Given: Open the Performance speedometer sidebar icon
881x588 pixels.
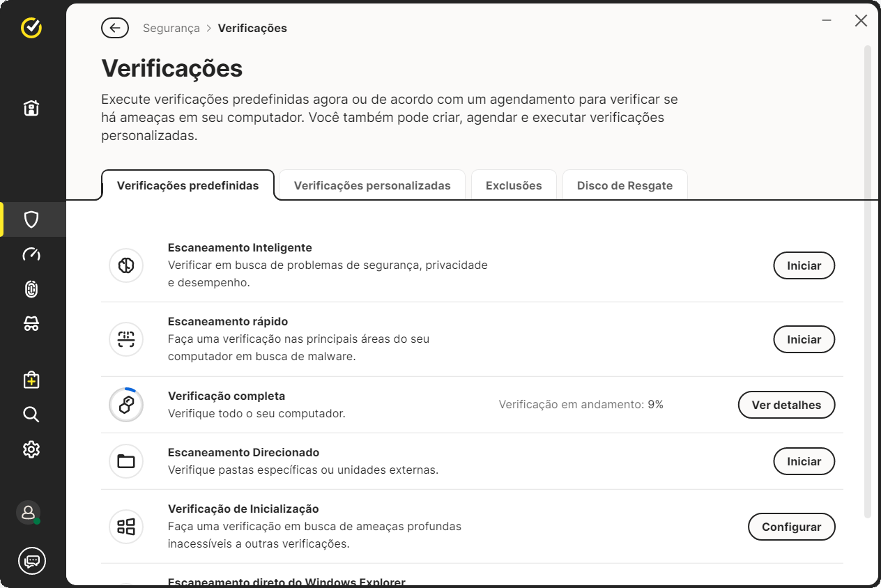Looking at the screenshot, I should 31,254.
